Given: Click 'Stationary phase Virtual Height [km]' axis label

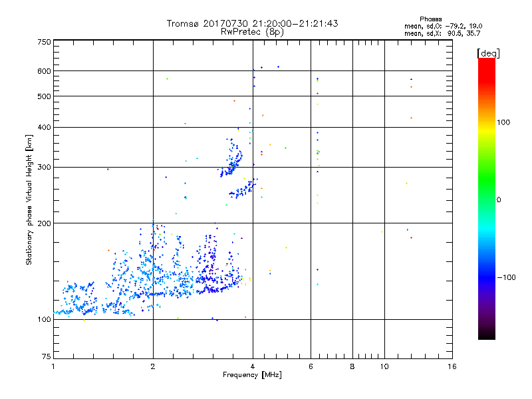Looking at the screenshot, I should pos(29,199).
